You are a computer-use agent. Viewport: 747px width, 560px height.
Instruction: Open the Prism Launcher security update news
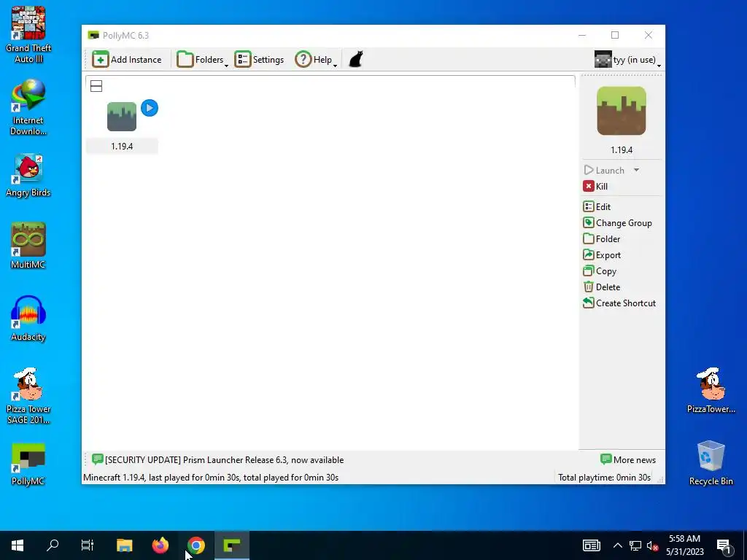(x=217, y=460)
